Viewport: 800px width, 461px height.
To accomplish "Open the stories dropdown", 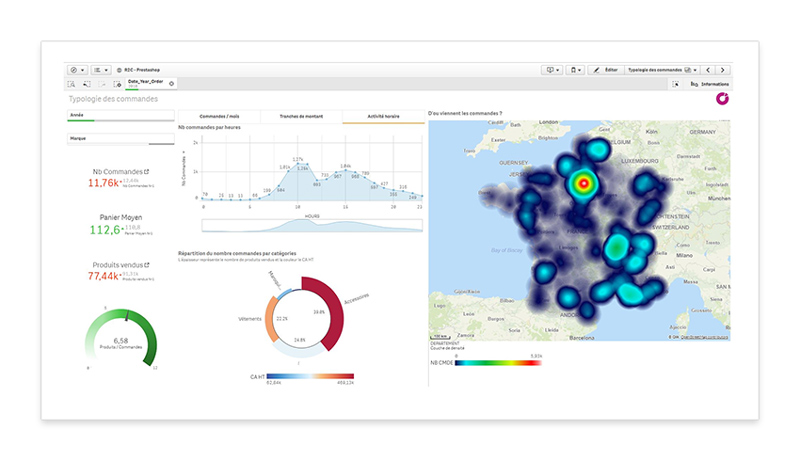I will pyautogui.click(x=552, y=70).
